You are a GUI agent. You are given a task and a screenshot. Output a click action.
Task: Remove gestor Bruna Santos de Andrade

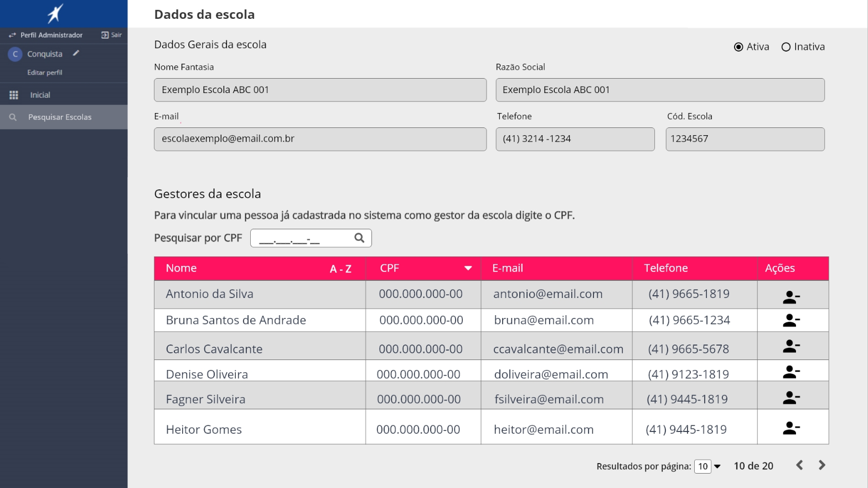[792, 320]
